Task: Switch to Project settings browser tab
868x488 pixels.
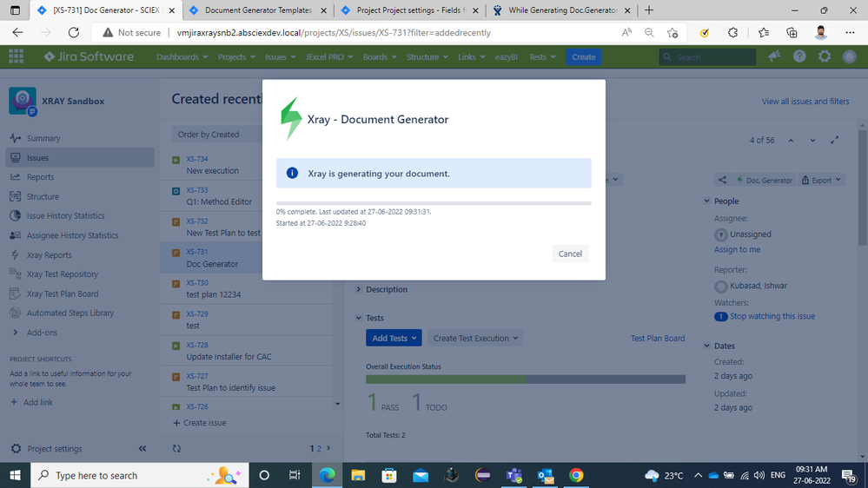Action: 409,10
